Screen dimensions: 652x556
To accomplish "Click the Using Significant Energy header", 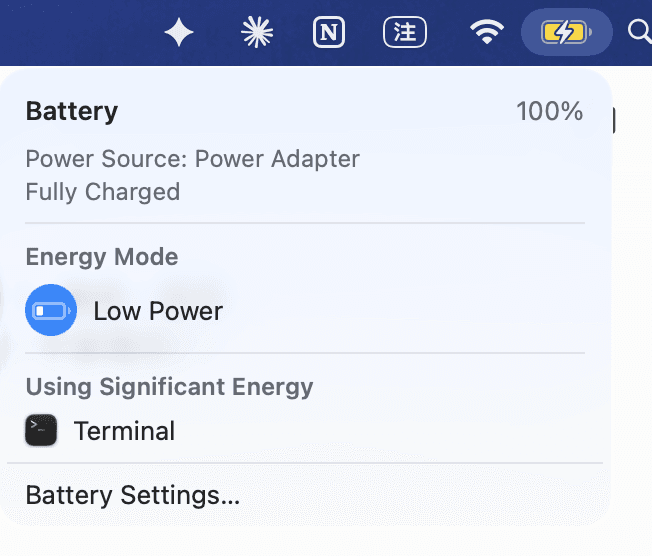I will tap(169, 387).
